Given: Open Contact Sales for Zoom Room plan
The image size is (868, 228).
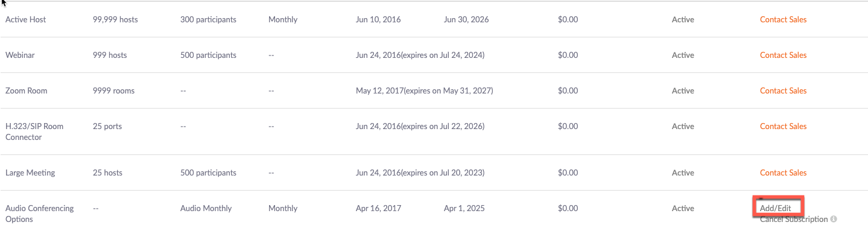Looking at the screenshot, I should pyautogui.click(x=783, y=90).
